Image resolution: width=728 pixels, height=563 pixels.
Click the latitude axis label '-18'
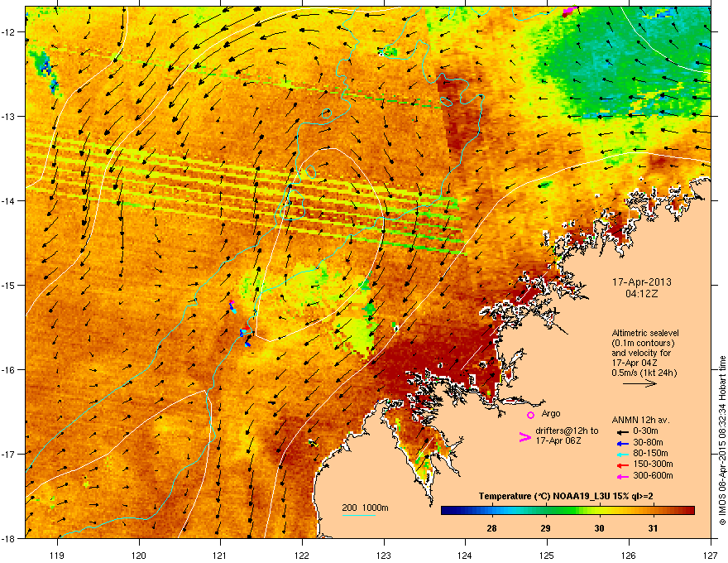point(9,538)
